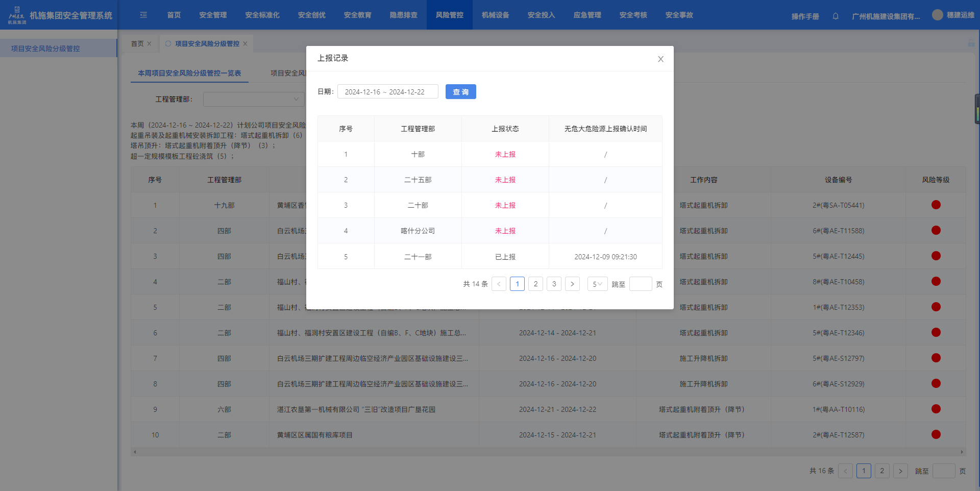The width and height of the screenshot is (980, 491).
Task: Open the 隐患排查 menu
Action: coord(403,15)
